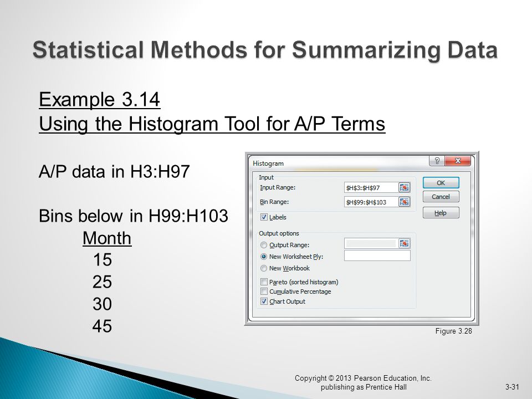Viewport: 532px width, 399px height.
Task: Click the Output Range collapse-dialog icon
Action: (x=404, y=243)
